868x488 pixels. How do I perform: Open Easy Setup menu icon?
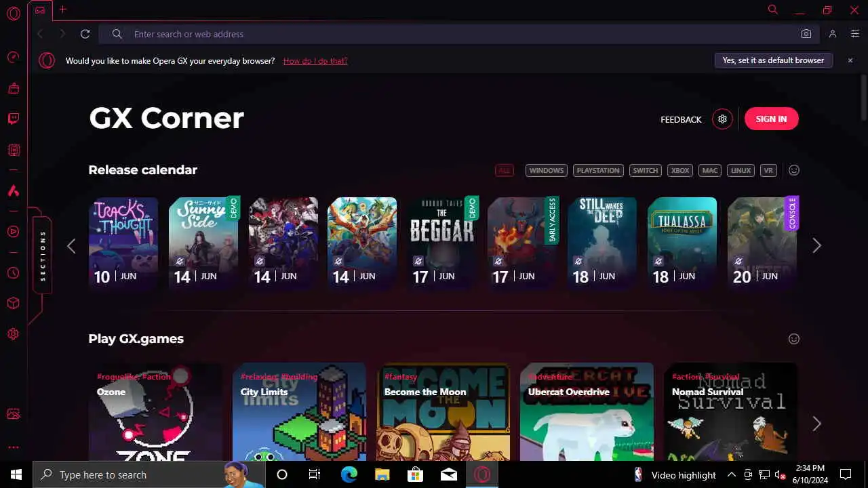[x=854, y=34]
